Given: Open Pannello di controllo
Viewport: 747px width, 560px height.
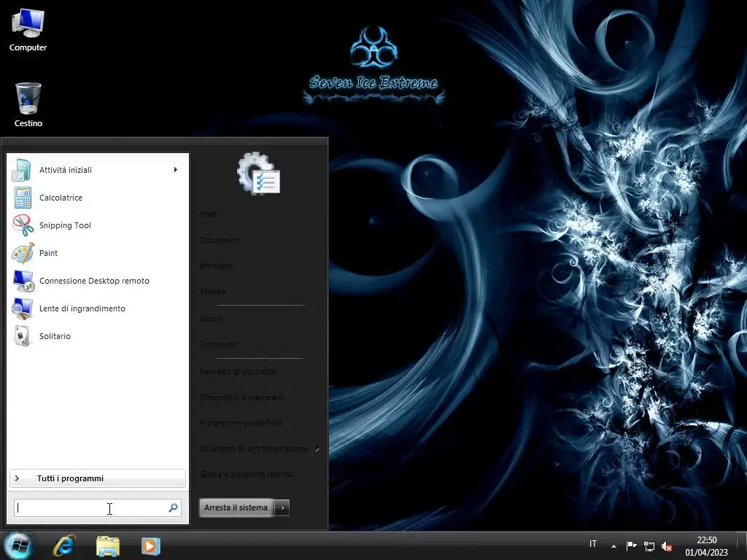Looking at the screenshot, I should [x=238, y=372].
